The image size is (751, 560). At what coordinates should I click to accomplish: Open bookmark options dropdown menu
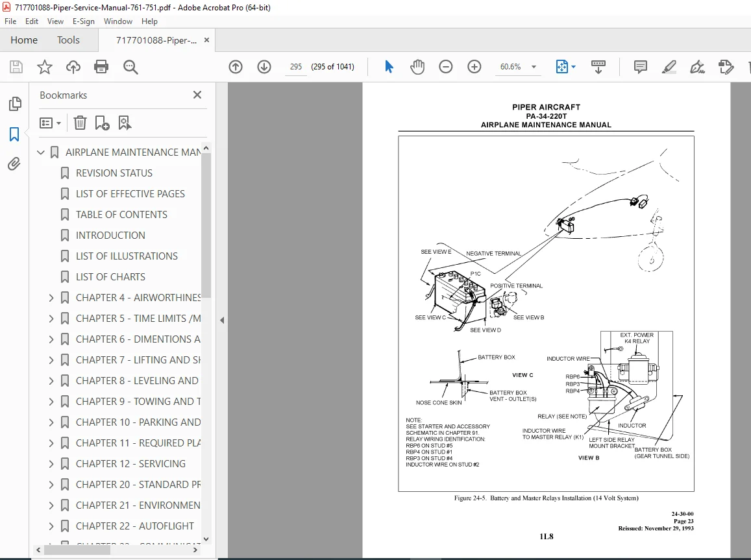50,123
